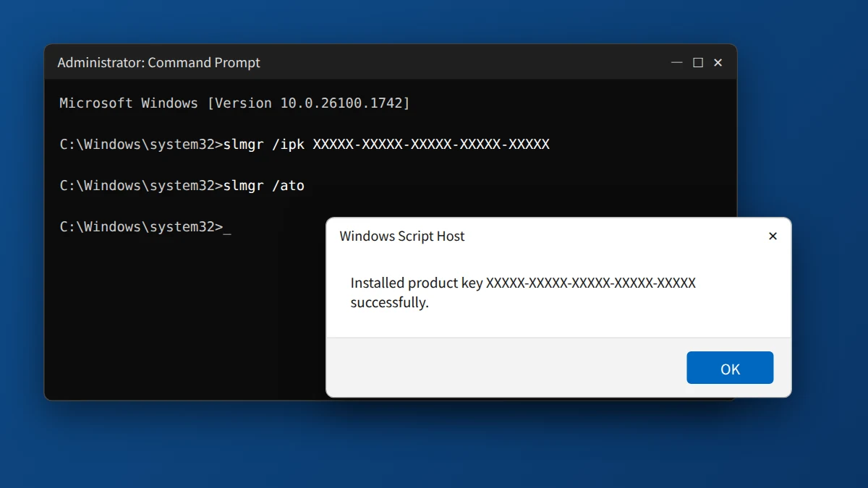Click the slmgr /ipk command line
The height and width of the screenshot is (488, 868).
[305, 145]
